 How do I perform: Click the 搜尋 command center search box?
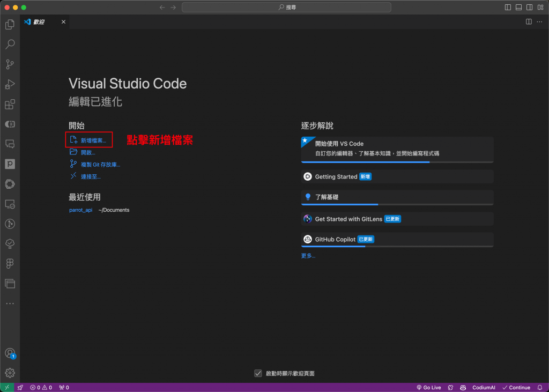(x=286, y=8)
